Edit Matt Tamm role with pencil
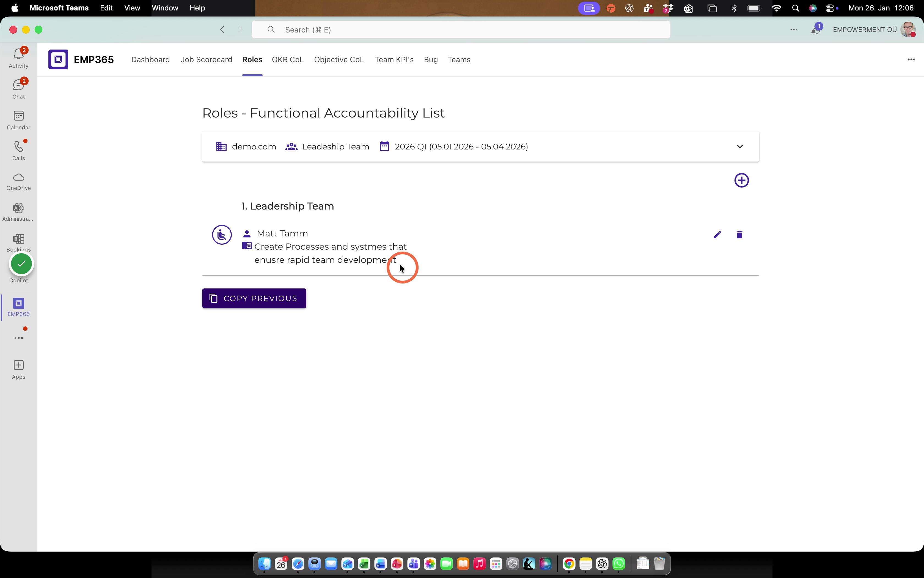This screenshot has width=924, height=578. pyautogui.click(x=717, y=235)
